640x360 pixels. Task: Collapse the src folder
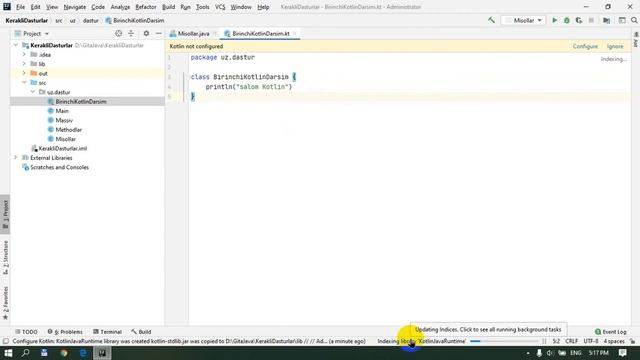[24, 83]
